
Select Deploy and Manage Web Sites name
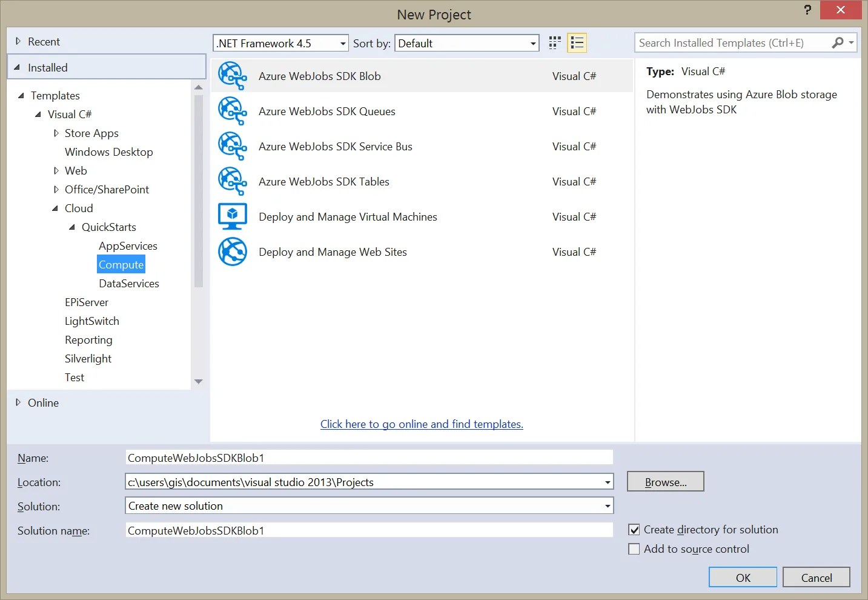(333, 252)
